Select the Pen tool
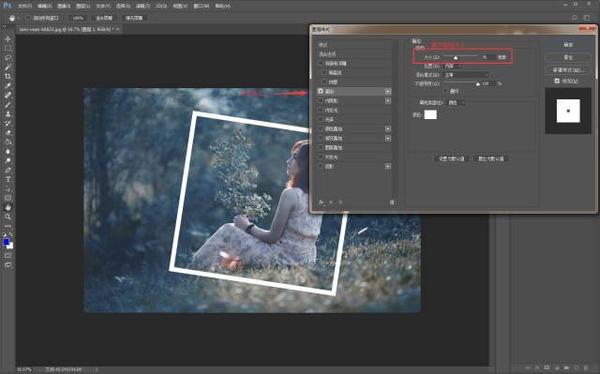Viewport: 600px width, 374px height. 8,170
